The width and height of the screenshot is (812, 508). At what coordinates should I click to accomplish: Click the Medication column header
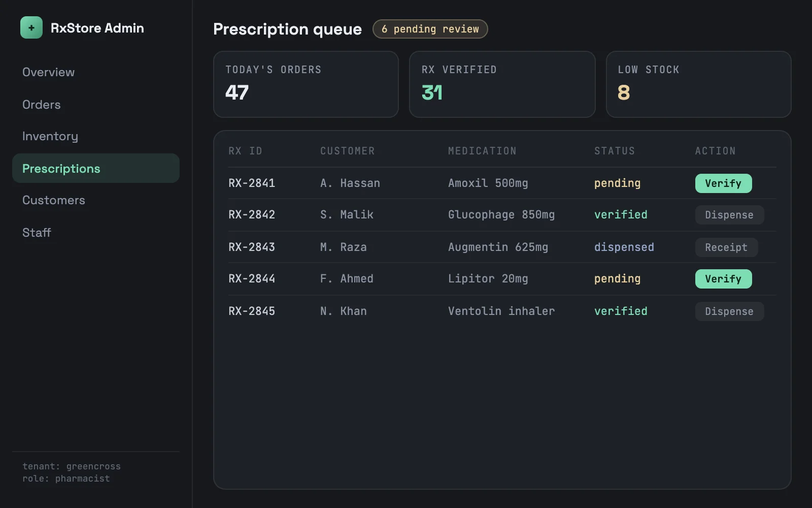[x=482, y=151]
